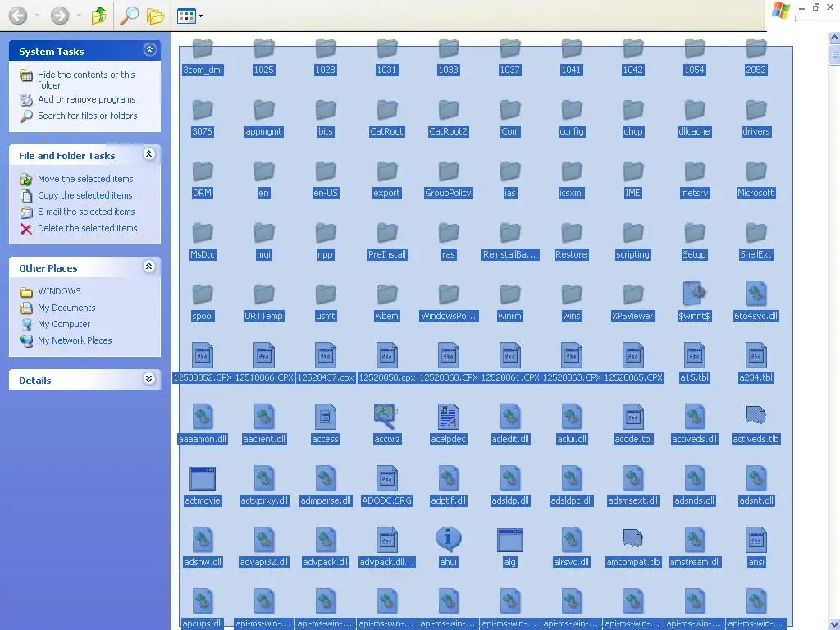
Task: Click the dllcache folder name label
Action: 694,131
